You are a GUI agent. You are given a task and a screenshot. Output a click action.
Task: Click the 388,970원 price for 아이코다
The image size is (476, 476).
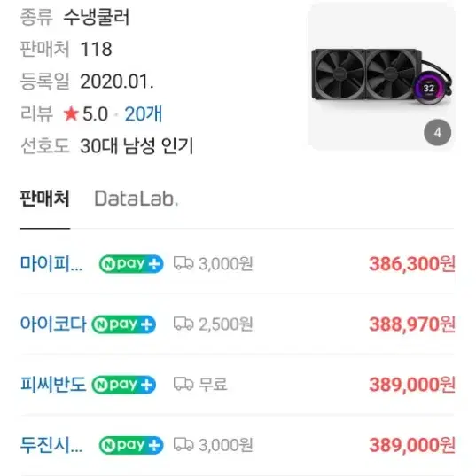pyautogui.click(x=412, y=324)
